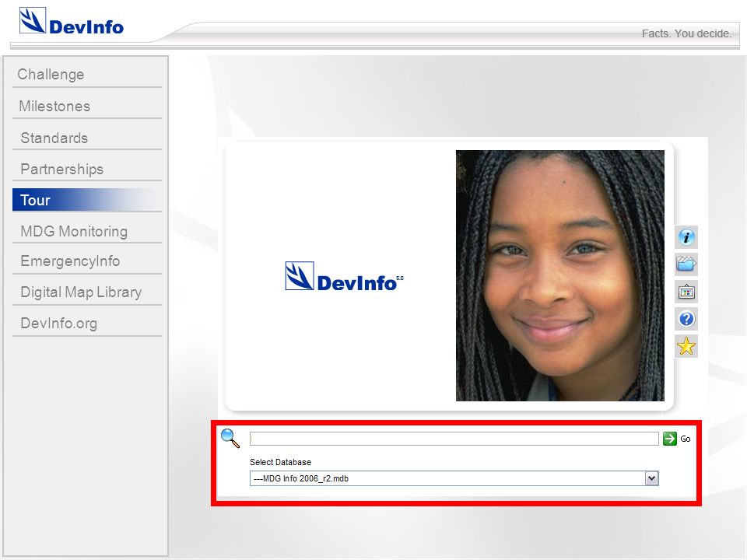Click the 'Facts. You decide.' tagline
The height and width of the screenshot is (560, 747).
[686, 33]
